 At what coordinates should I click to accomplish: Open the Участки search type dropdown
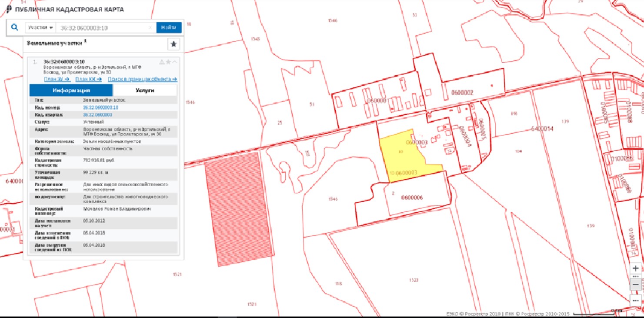click(40, 27)
